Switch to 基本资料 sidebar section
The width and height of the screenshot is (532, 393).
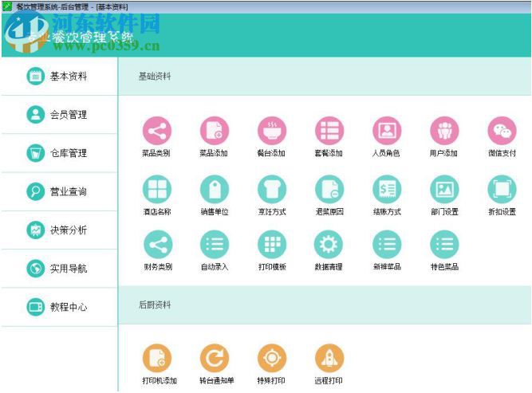point(59,77)
